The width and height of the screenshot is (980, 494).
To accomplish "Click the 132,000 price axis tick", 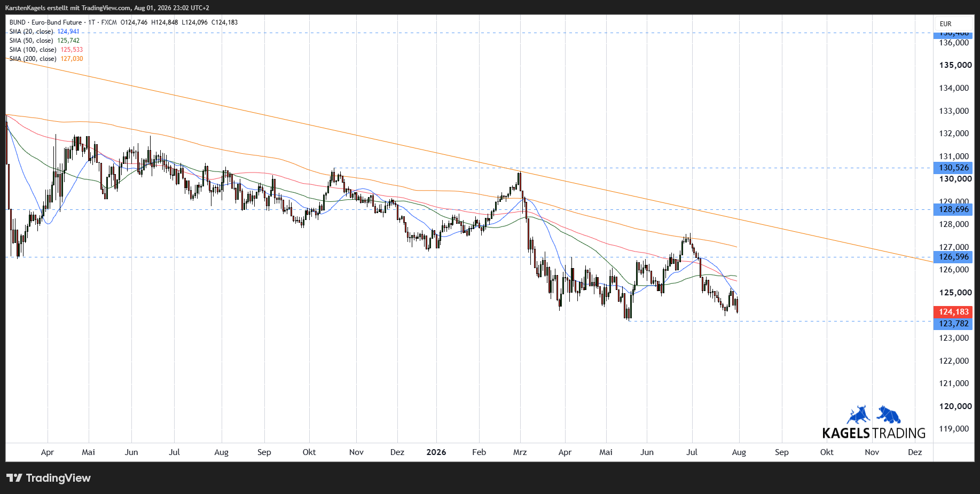I will pos(954,134).
